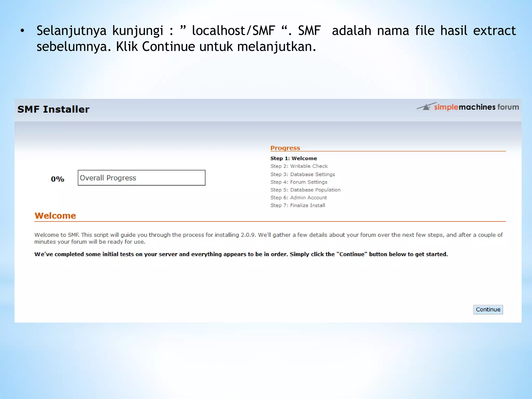532x399 pixels.
Task: Click the SMF Installer title
Action: pyautogui.click(x=53, y=109)
